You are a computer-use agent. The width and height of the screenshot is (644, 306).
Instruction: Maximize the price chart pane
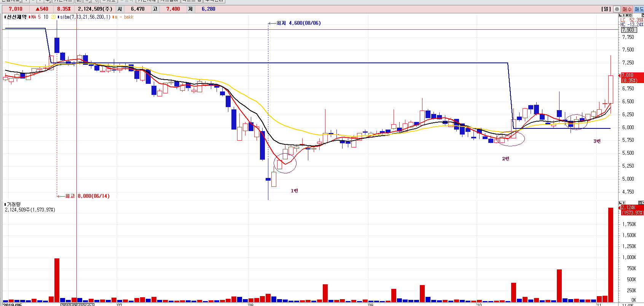[642, 15]
